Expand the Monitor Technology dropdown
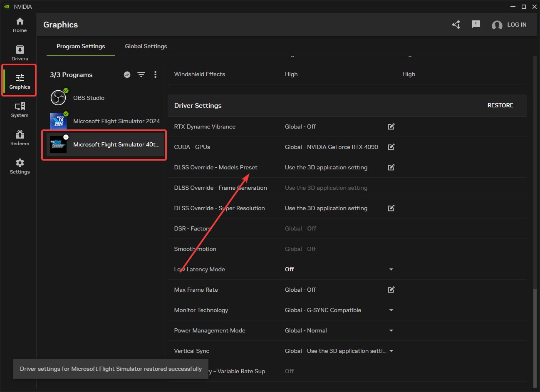The image size is (540, 392). point(391,310)
